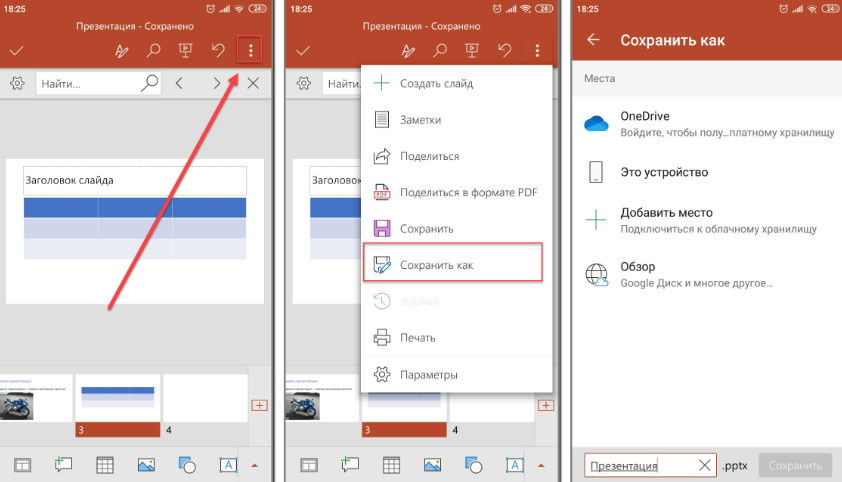Select Создать слайд from the menu
Viewport: 842px width, 482px height.
tap(436, 84)
